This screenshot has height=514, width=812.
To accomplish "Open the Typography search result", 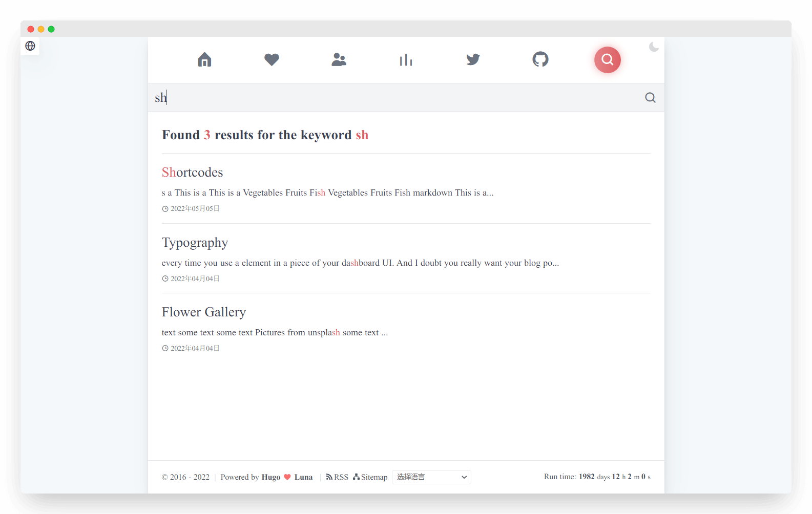I will [x=195, y=243].
